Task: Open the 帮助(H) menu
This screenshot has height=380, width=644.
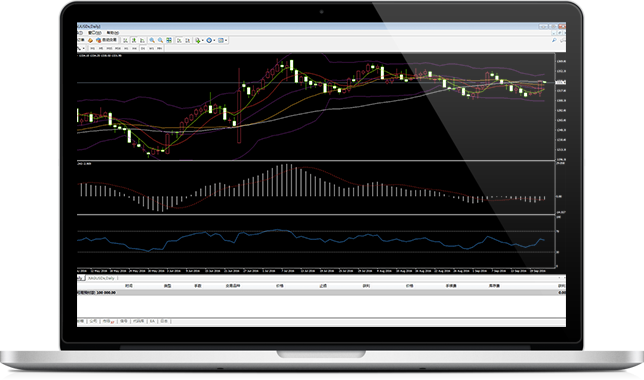Action: [x=113, y=33]
